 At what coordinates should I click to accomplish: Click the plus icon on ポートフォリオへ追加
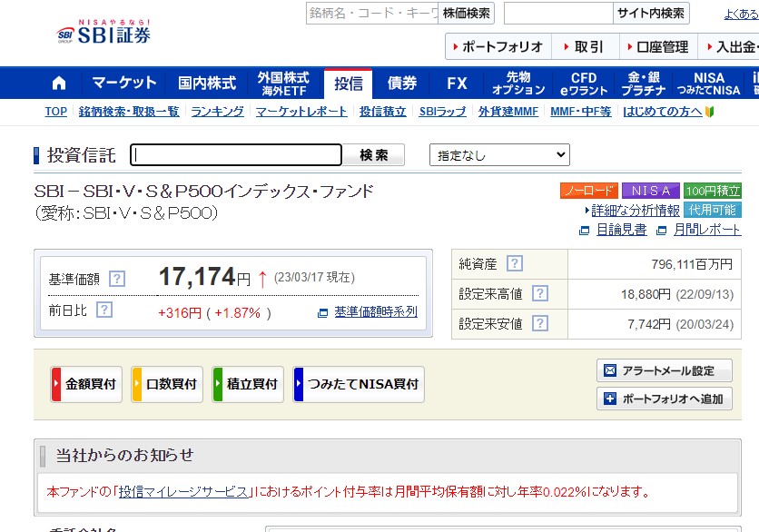coord(610,399)
